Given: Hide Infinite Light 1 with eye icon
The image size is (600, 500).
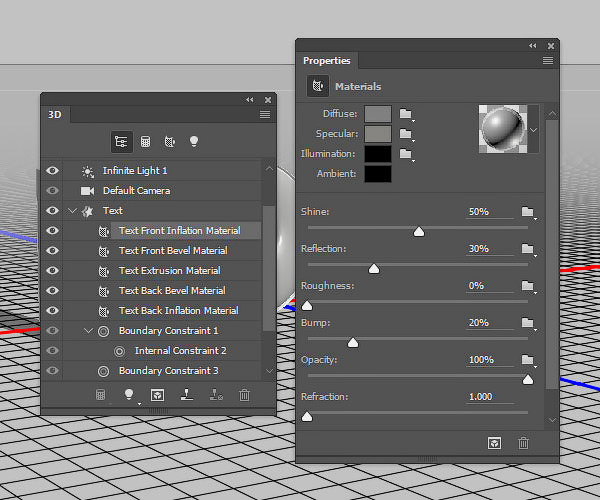Looking at the screenshot, I should coord(52,170).
